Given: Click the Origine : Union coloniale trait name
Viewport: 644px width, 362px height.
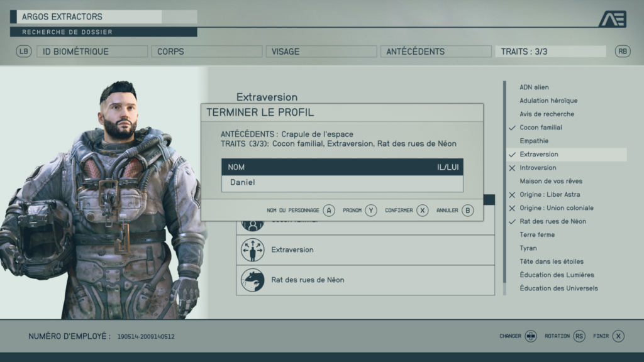Looking at the screenshot, I should pyautogui.click(x=557, y=208).
